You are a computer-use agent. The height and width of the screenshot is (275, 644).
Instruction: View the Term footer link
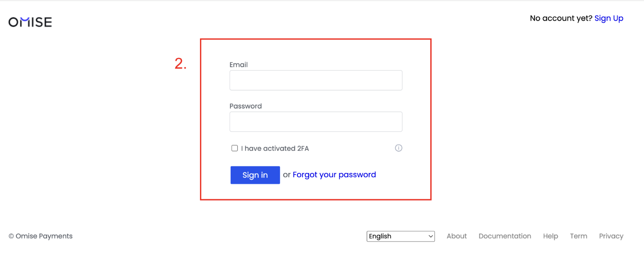[578, 236]
